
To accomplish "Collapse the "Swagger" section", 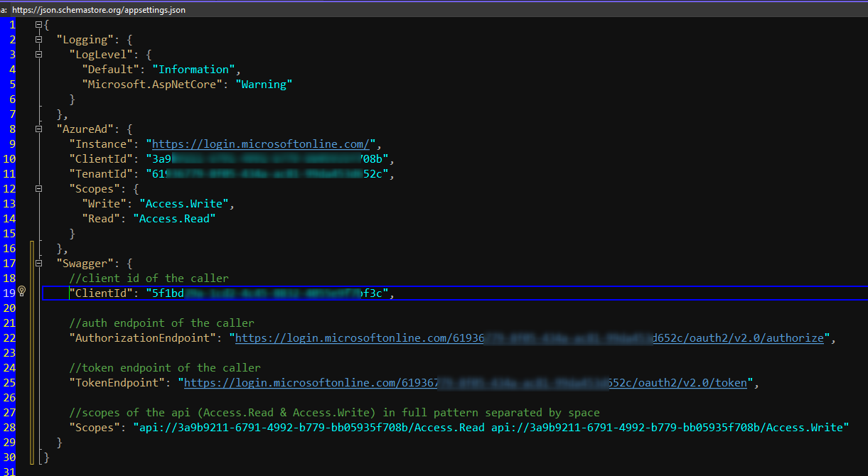I will pyautogui.click(x=39, y=264).
